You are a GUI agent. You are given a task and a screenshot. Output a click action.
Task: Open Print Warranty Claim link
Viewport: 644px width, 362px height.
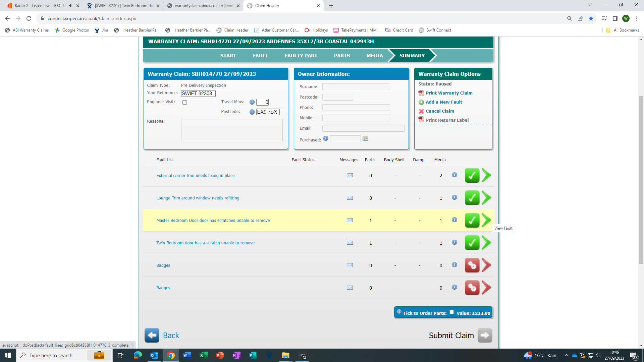point(449,93)
